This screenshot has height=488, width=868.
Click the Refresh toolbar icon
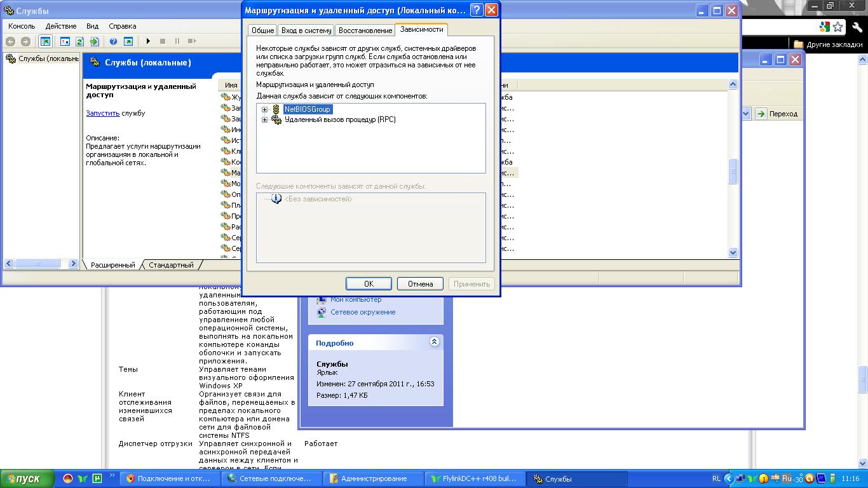pos(79,41)
